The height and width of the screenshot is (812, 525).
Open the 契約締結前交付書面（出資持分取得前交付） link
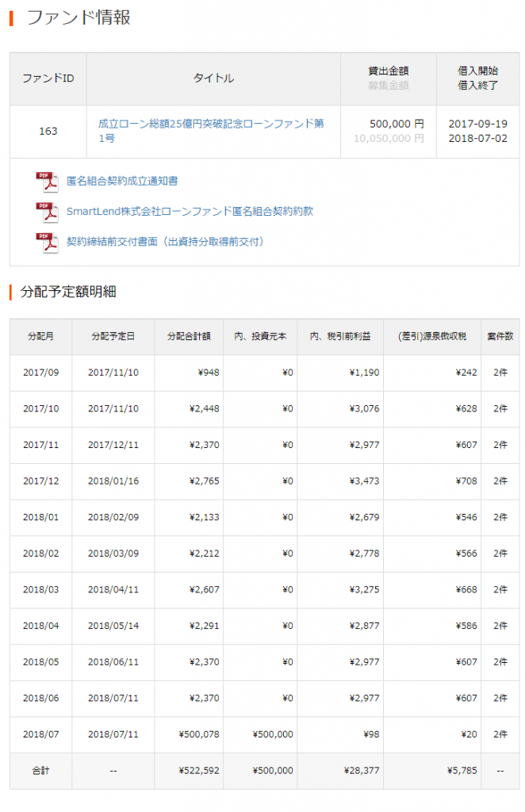click(x=165, y=242)
